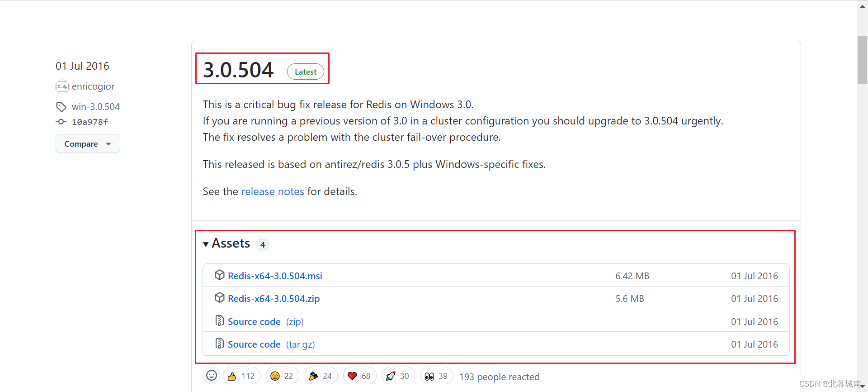Click the date 01 Jul 2016 in the left sidebar

82,66
